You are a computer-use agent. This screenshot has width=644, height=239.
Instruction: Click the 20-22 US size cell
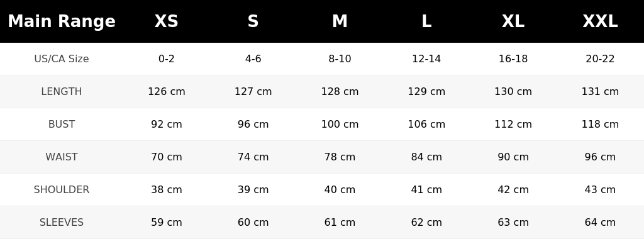point(600,58)
